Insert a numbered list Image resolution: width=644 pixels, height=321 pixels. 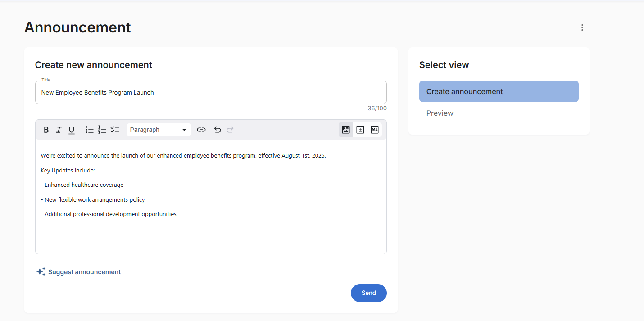tap(102, 130)
